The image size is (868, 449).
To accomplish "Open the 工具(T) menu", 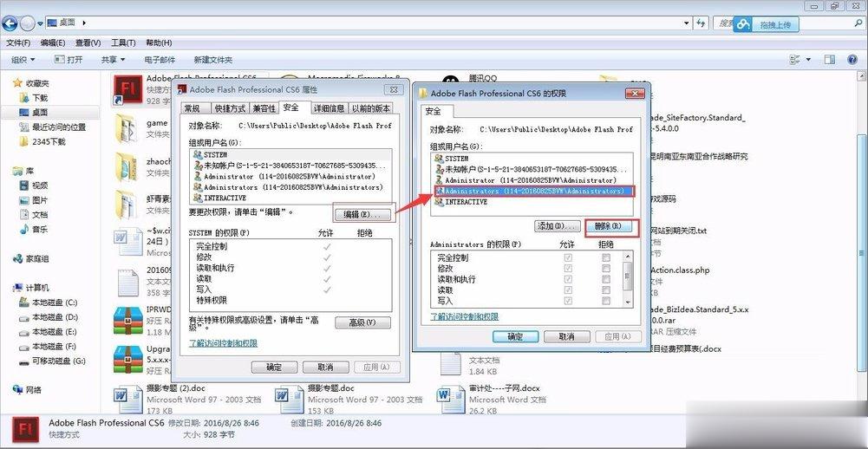I will [x=123, y=42].
